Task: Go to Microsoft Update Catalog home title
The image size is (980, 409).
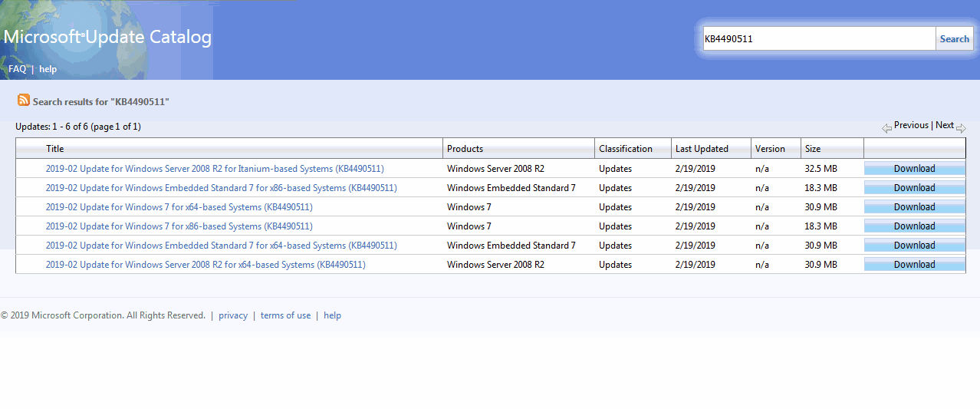Action: 107,37
